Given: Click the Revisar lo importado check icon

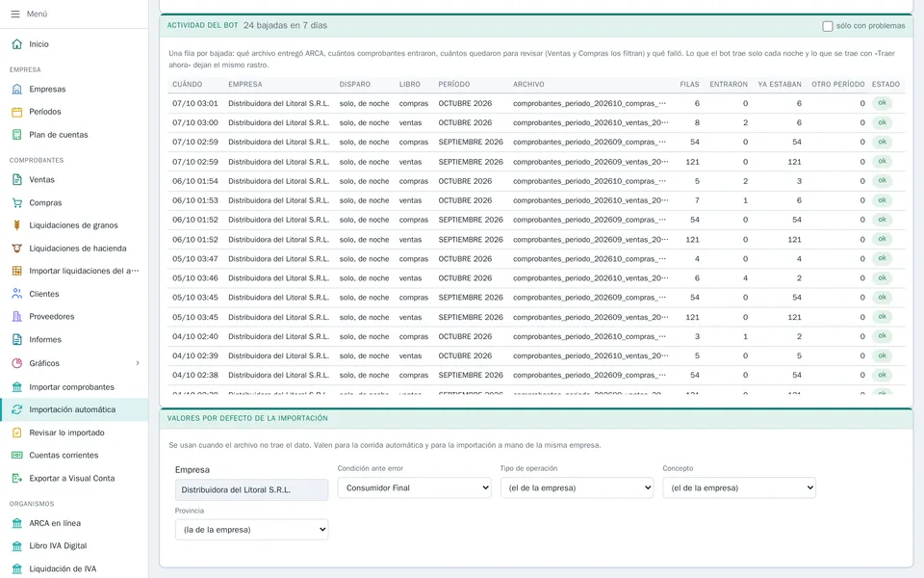Looking at the screenshot, I should tap(17, 433).
